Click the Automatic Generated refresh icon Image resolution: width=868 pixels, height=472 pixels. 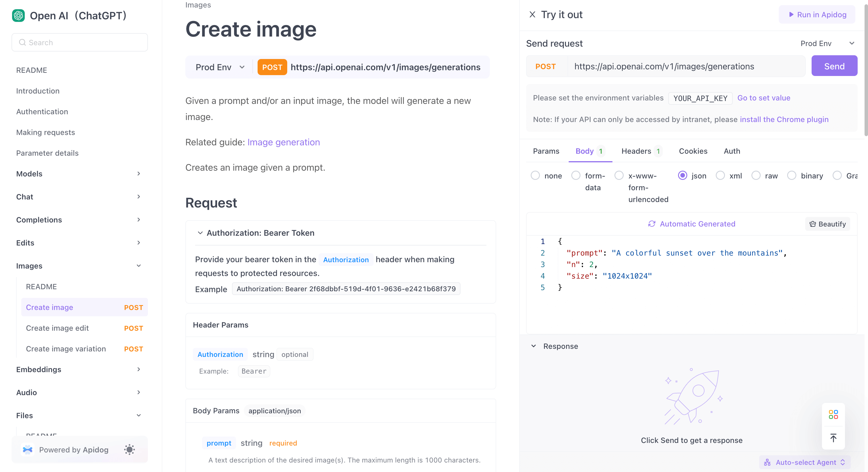click(652, 224)
